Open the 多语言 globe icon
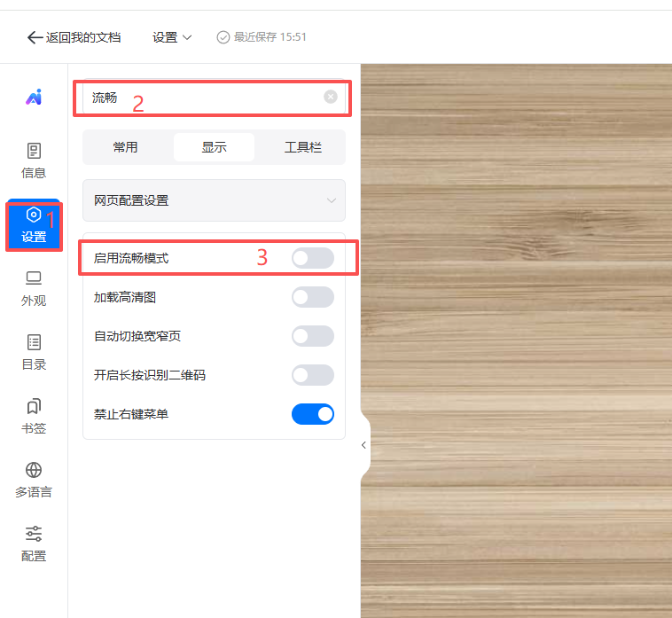This screenshot has width=672, height=618. pyautogui.click(x=34, y=480)
